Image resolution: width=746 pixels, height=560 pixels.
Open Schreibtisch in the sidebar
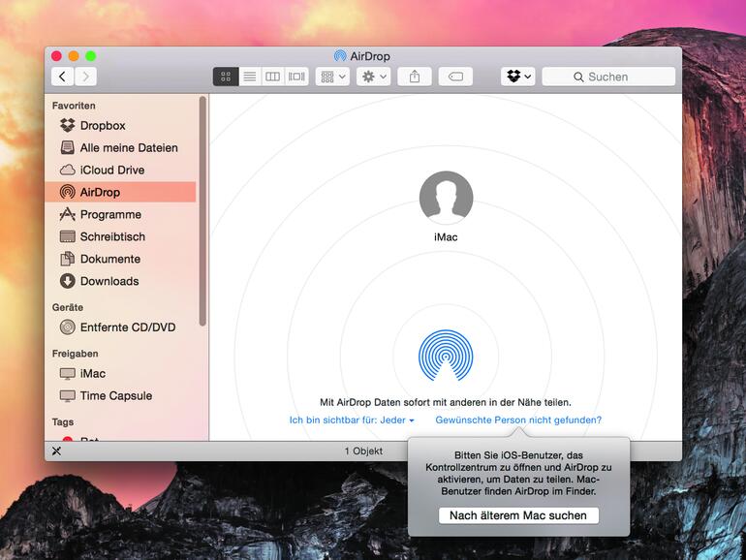pos(121,236)
